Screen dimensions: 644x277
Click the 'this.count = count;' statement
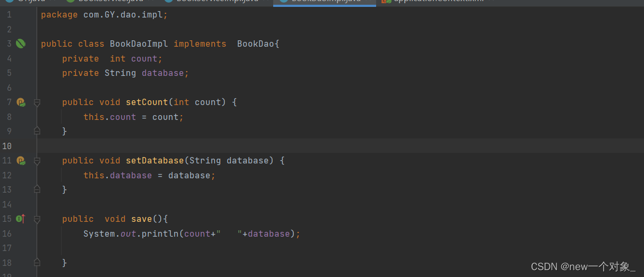tap(134, 117)
